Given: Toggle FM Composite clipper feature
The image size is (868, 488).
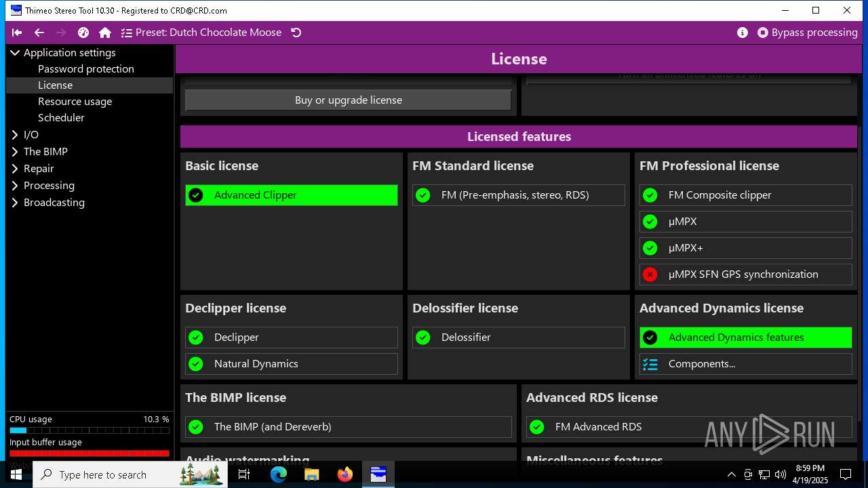Looking at the screenshot, I should 746,195.
